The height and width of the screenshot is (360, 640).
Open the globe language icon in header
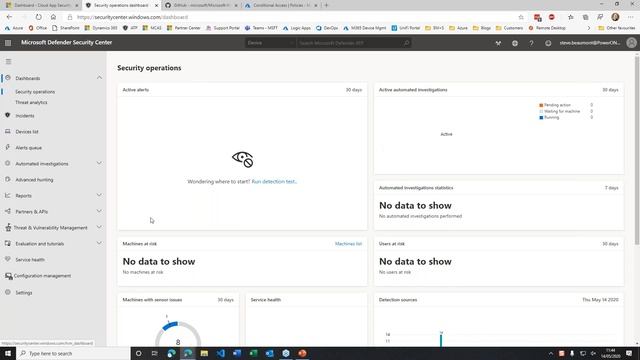515,43
